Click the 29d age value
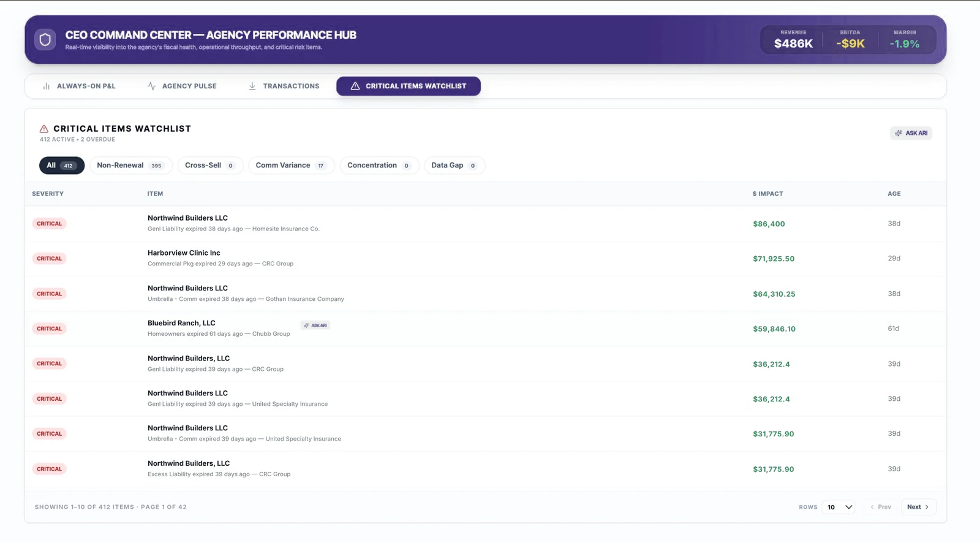980x543 pixels. (x=894, y=259)
